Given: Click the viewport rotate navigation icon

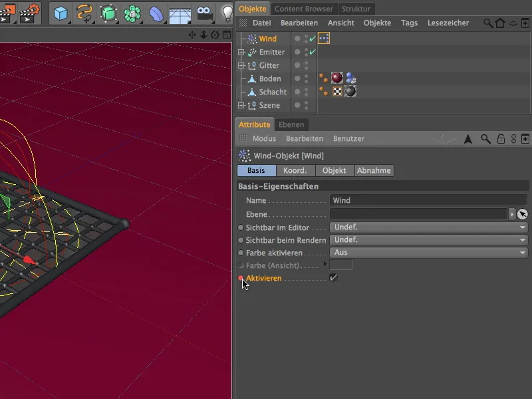Looking at the screenshot, I should (215, 35).
